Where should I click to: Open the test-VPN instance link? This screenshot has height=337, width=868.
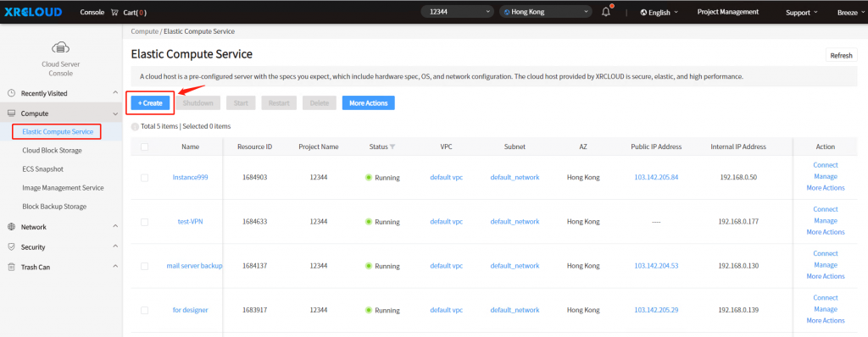pos(191,221)
